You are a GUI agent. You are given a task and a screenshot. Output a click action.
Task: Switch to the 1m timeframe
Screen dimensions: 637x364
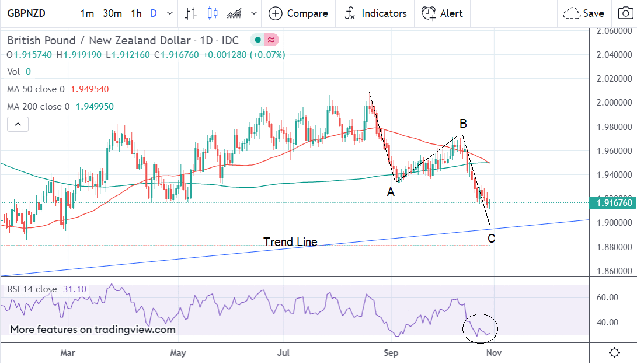[87, 13]
